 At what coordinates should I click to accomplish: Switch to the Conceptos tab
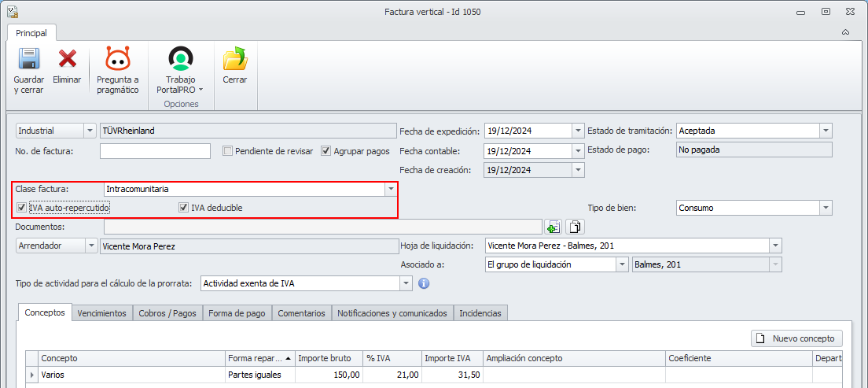pyautogui.click(x=45, y=312)
